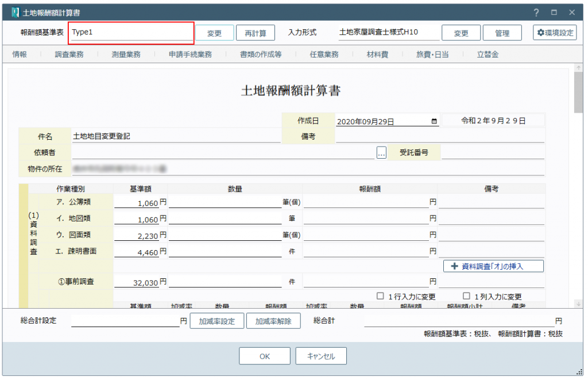The image size is (588, 380).
Task: Click the vertical scrollbar thumb
Action: 578,93
